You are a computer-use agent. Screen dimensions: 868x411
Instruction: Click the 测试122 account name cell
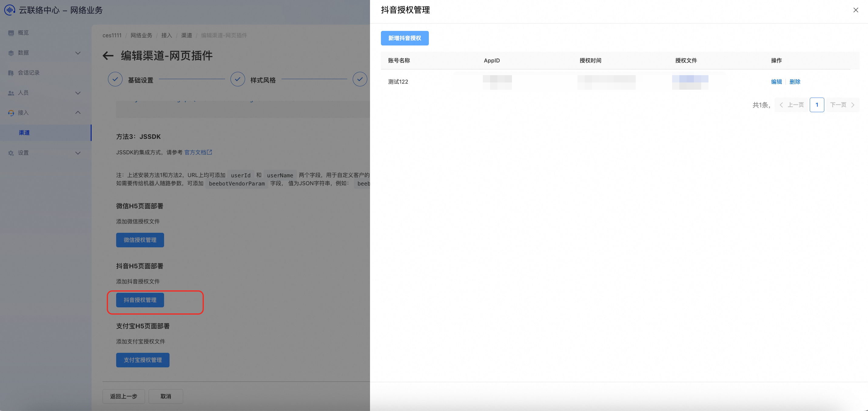pyautogui.click(x=398, y=82)
